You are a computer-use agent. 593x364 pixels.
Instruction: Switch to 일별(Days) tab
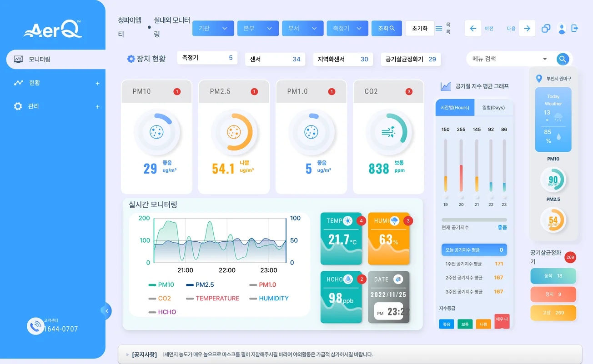tap(493, 108)
